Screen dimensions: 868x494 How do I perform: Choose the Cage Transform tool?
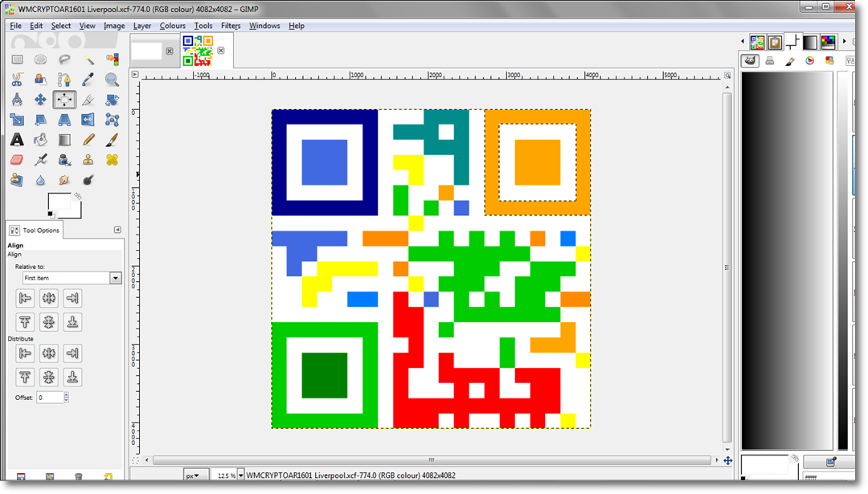[x=112, y=120]
